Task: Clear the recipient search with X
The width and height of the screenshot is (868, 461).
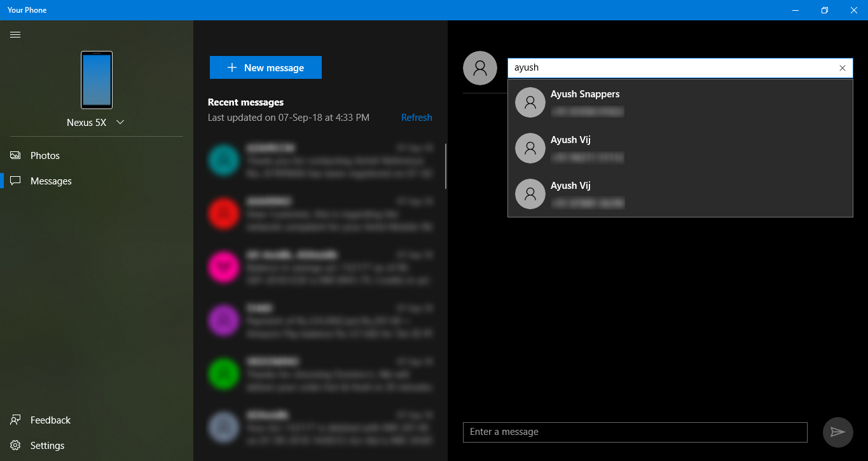Action: click(843, 68)
